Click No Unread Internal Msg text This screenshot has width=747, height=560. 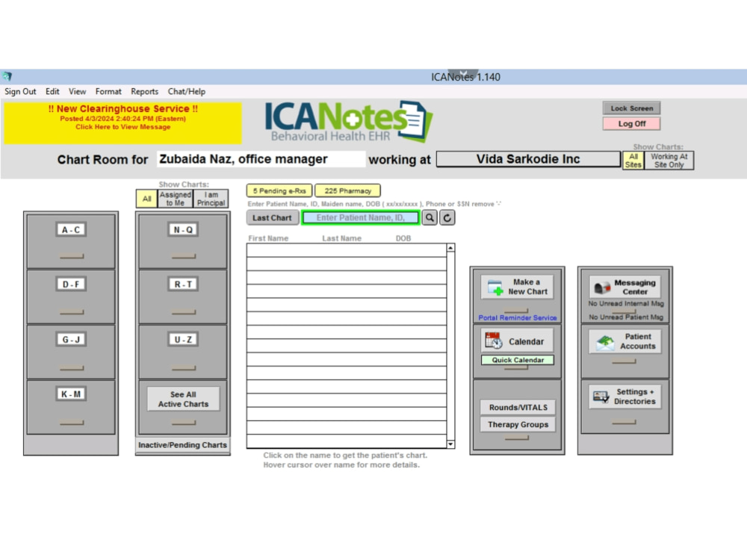coord(625,303)
